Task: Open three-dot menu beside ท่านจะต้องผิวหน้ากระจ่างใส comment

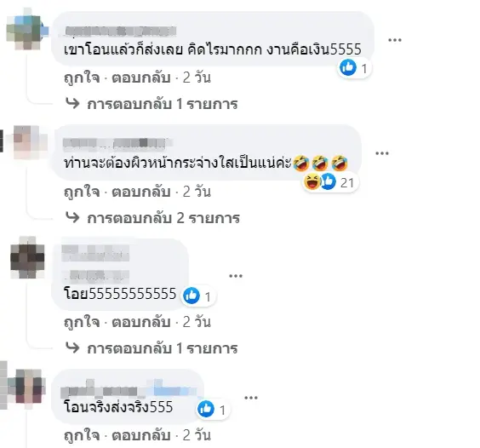Action: tap(382, 153)
